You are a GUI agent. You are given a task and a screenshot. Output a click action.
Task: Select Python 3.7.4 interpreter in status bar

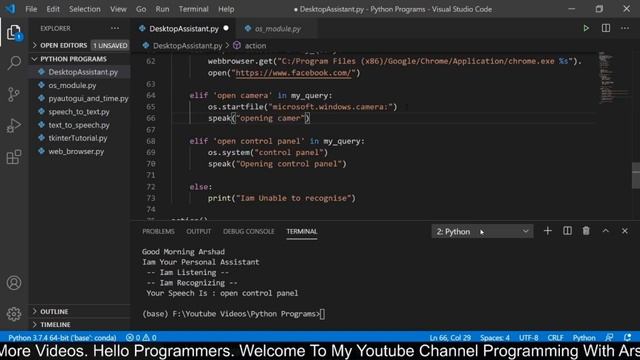point(62,338)
